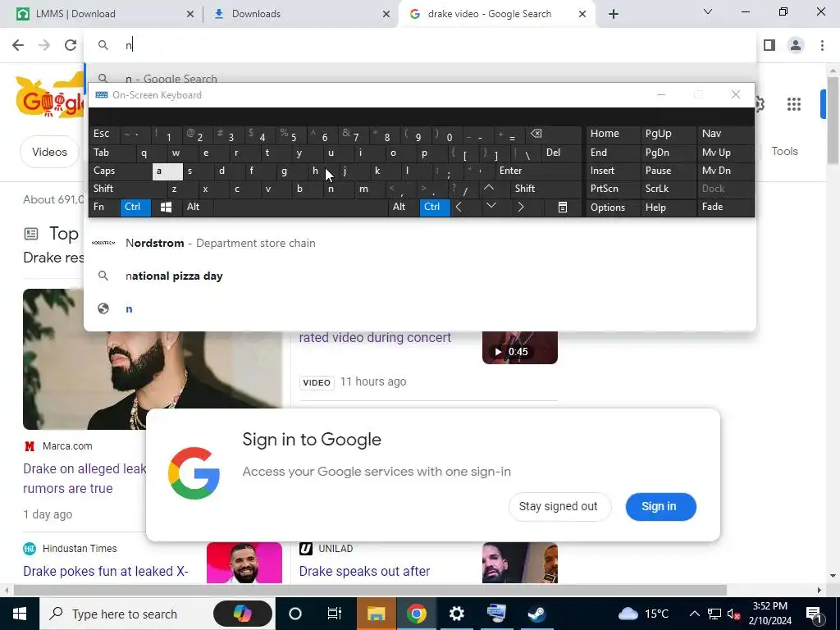The height and width of the screenshot is (630, 840).
Task: Toggle right Shift key on On-Screen Keyboard
Action: [x=546, y=189]
